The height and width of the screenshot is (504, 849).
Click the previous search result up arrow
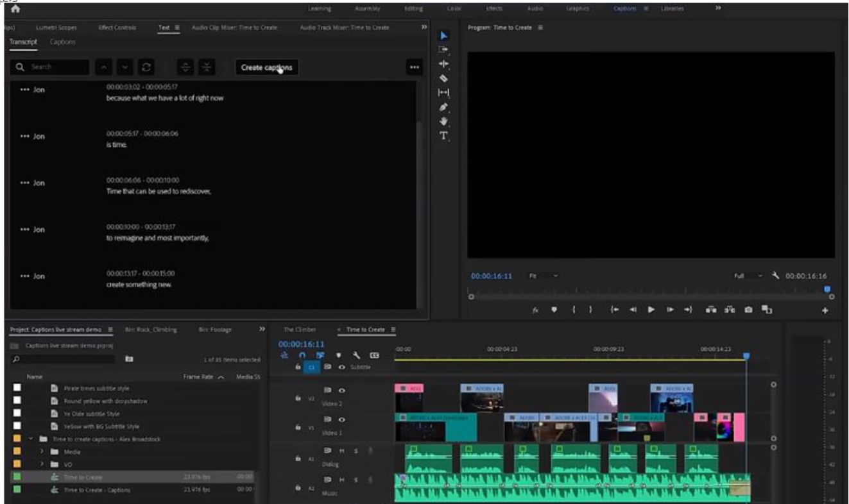click(104, 67)
